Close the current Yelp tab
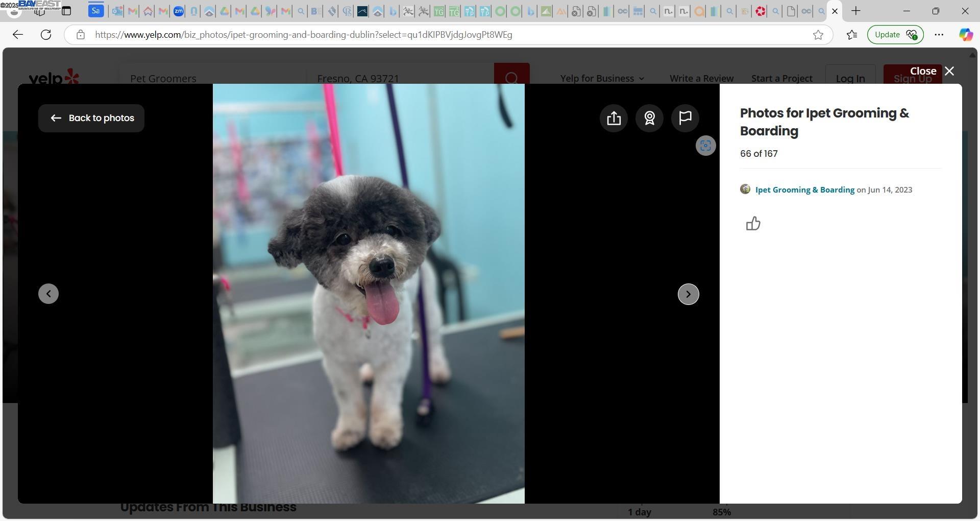Screen dimensions: 980x521 coord(835,11)
